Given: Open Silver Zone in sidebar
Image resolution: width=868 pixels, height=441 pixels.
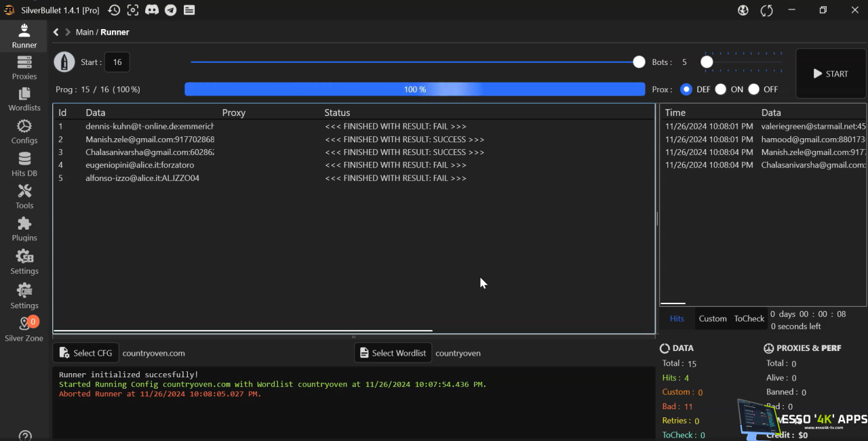Looking at the screenshot, I should tap(24, 329).
